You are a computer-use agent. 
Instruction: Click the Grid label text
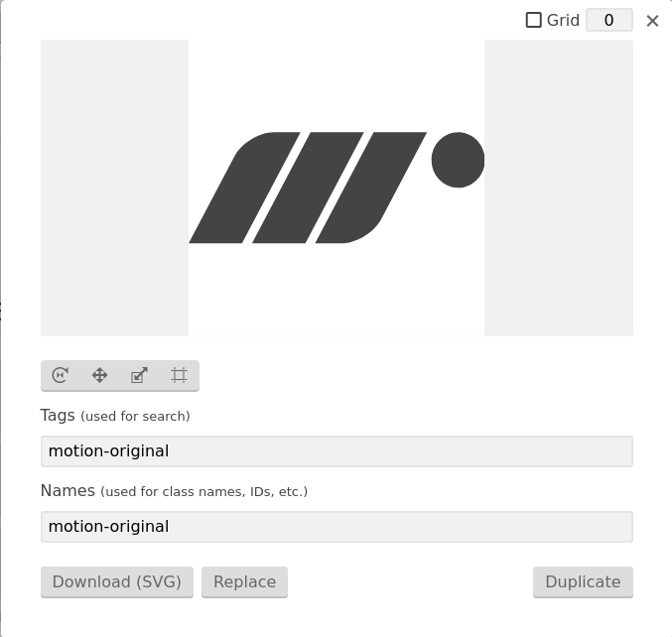coord(563,20)
